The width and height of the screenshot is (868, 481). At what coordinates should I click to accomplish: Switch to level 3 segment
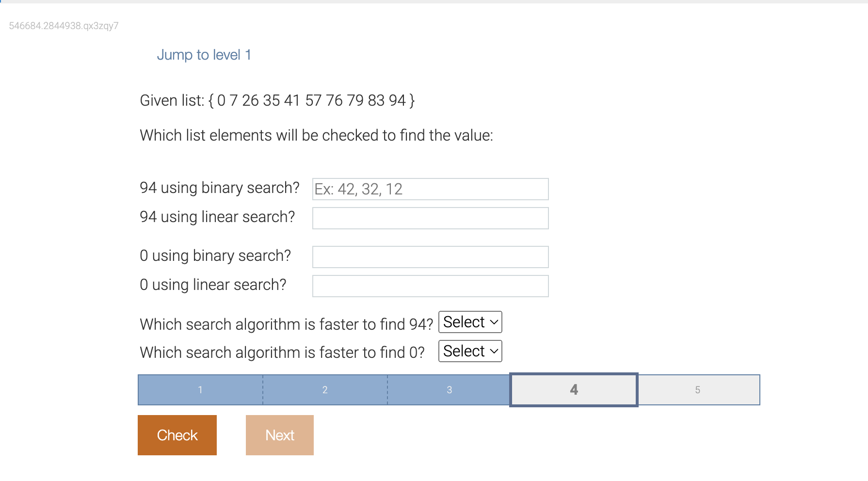pos(449,389)
